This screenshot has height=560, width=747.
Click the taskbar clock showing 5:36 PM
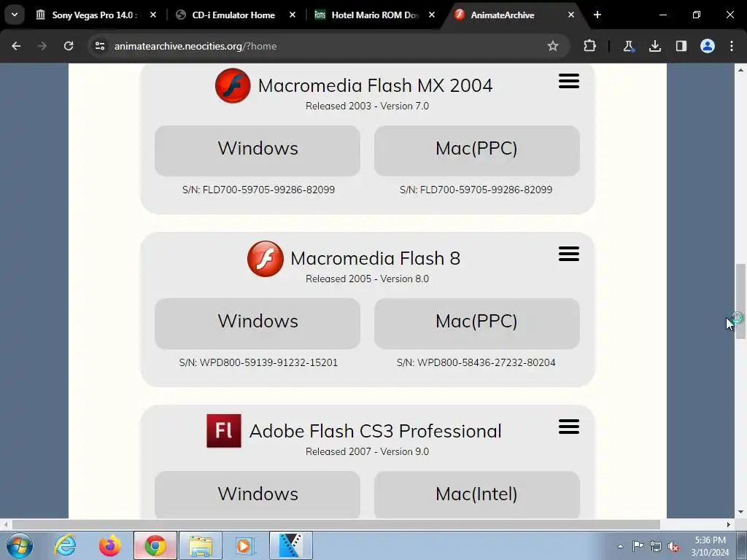pos(710,546)
